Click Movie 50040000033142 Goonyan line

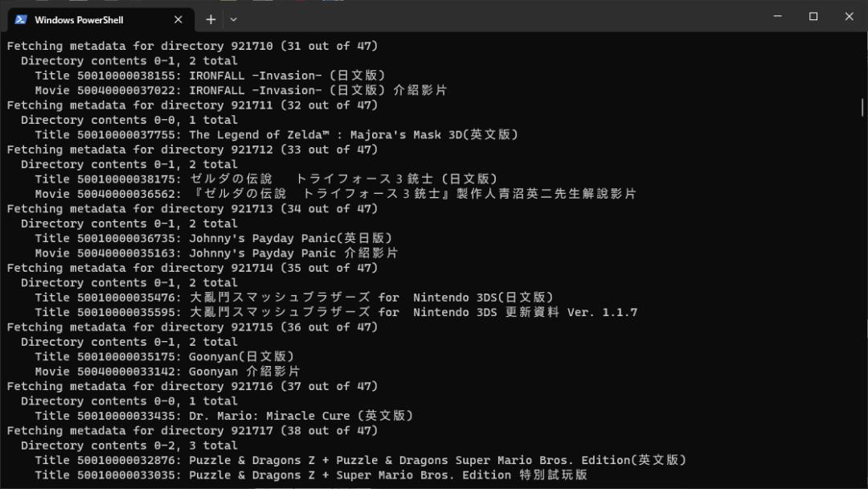coord(167,372)
